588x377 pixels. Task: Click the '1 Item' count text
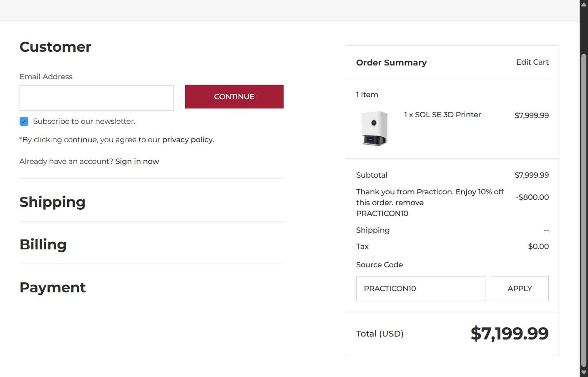coord(367,95)
